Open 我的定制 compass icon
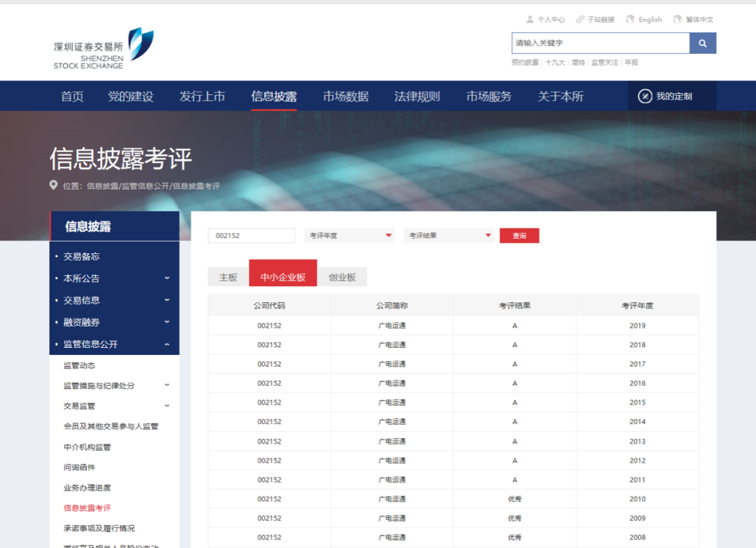The width and height of the screenshot is (756, 548). pos(645,96)
